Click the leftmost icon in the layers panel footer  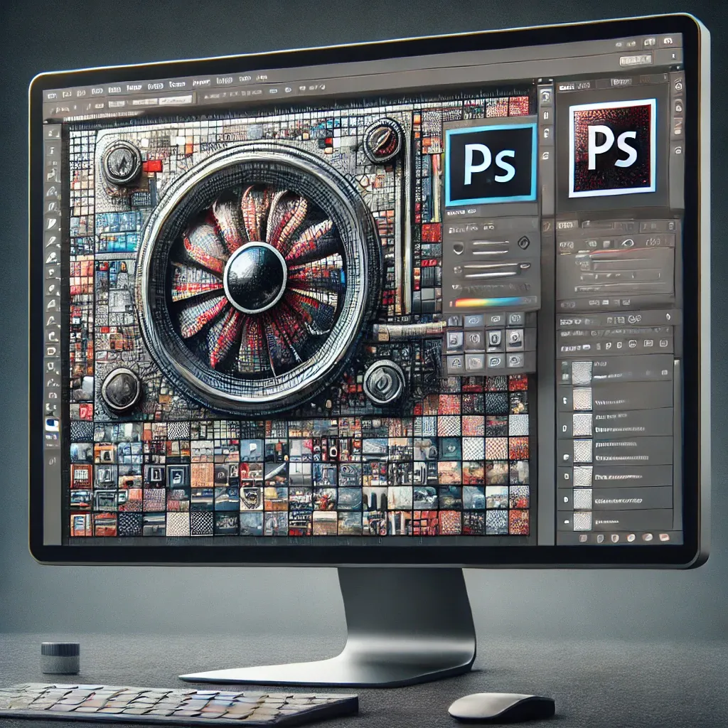pos(584,539)
